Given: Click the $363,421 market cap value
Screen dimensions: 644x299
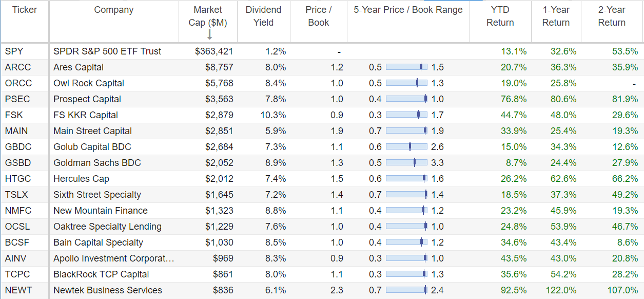Looking at the screenshot, I should click(x=214, y=51).
